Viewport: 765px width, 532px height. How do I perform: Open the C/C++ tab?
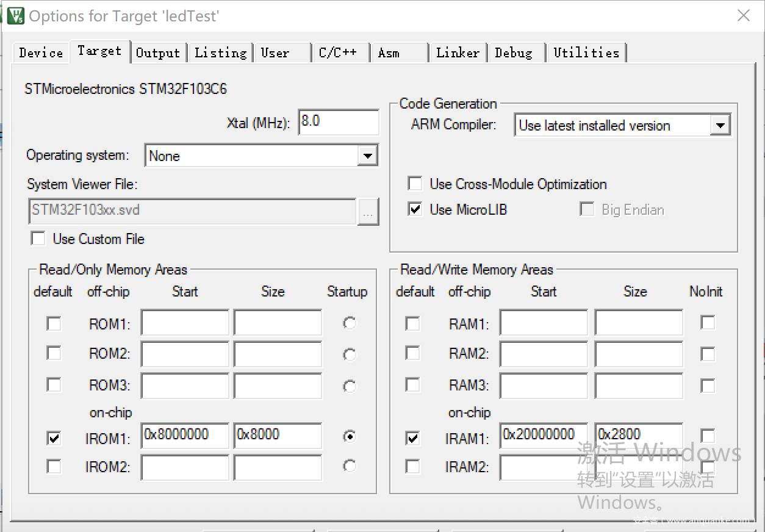tap(337, 53)
